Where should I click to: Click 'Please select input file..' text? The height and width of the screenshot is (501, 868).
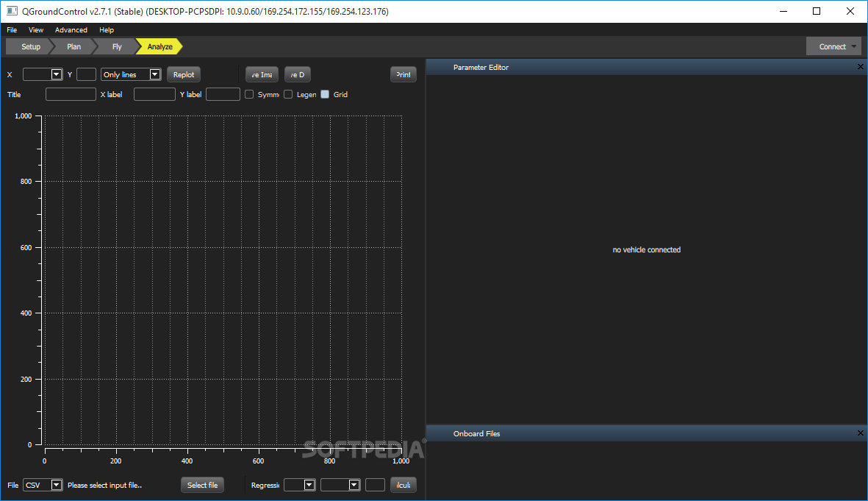(104, 485)
